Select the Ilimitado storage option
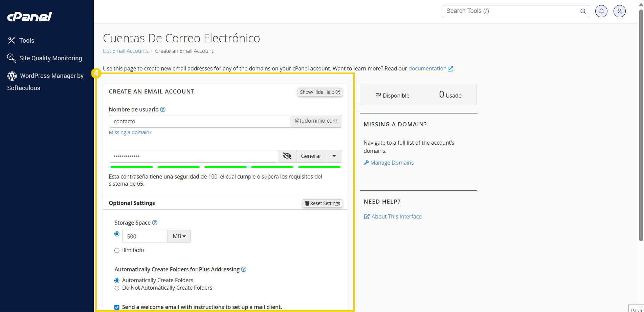Image resolution: width=644 pixels, height=312 pixels. pyautogui.click(x=117, y=250)
